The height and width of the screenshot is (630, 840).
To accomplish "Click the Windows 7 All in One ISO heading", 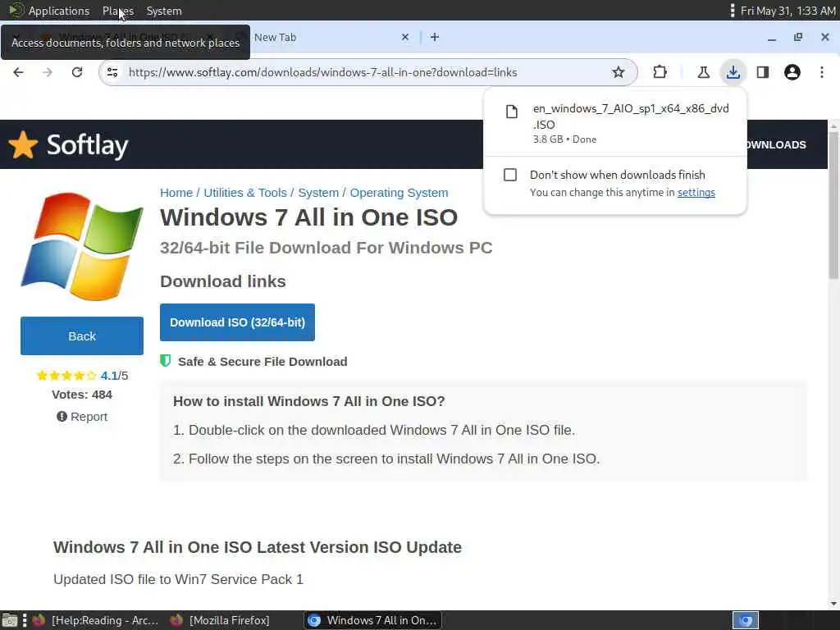I will (308, 217).
